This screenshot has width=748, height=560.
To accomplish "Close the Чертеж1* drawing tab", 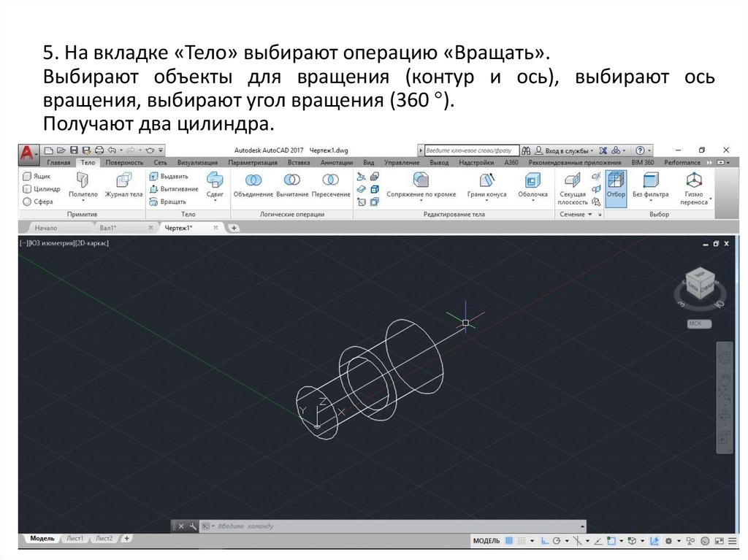I will 215,228.
